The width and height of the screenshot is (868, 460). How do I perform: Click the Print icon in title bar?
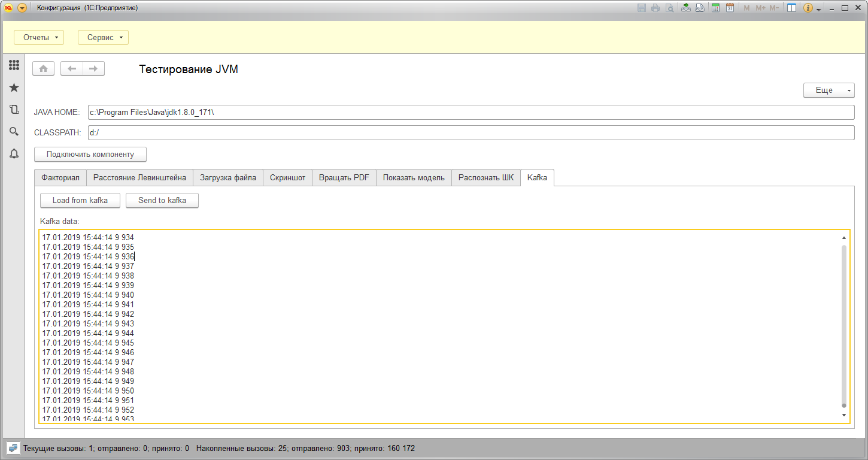655,8
